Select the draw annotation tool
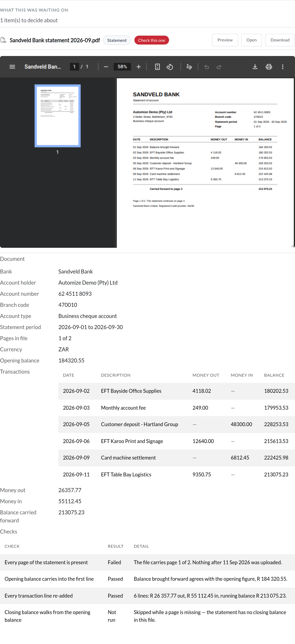The image size is (295, 644). pyautogui.click(x=189, y=67)
